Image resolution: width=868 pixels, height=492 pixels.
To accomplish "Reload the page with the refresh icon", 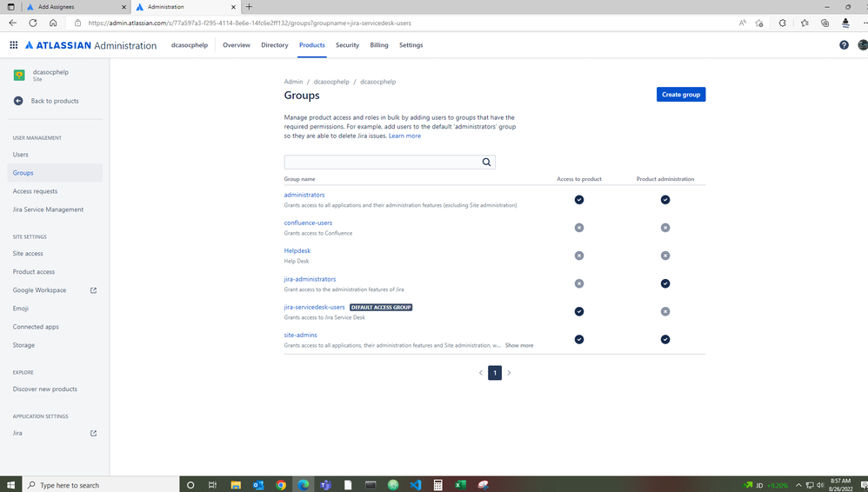I will pyautogui.click(x=33, y=23).
